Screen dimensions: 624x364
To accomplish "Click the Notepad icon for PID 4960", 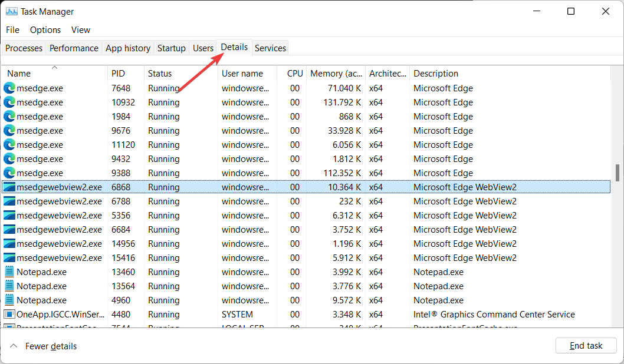I will point(9,300).
